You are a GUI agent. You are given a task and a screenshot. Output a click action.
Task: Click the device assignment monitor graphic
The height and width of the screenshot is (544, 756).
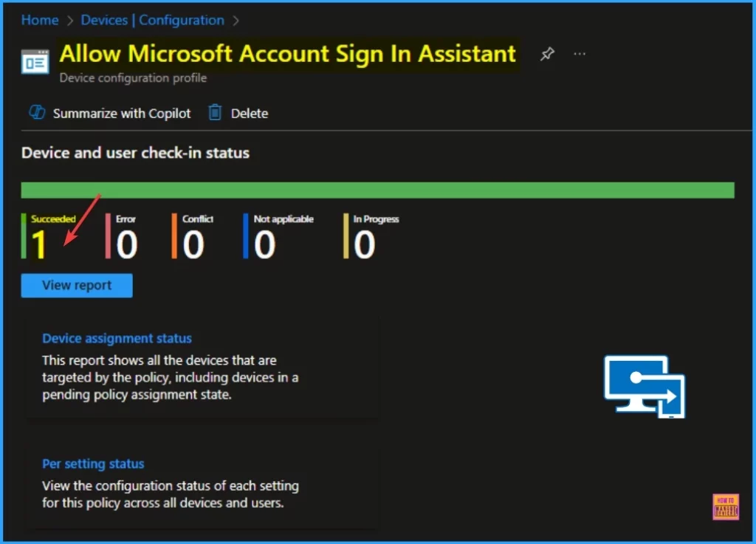pos(644,387)
